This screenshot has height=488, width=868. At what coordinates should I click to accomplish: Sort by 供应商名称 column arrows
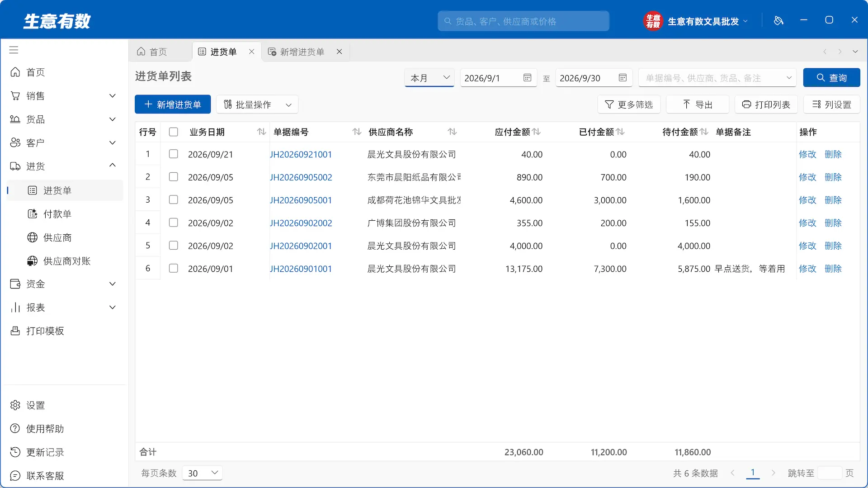(452, 132)
